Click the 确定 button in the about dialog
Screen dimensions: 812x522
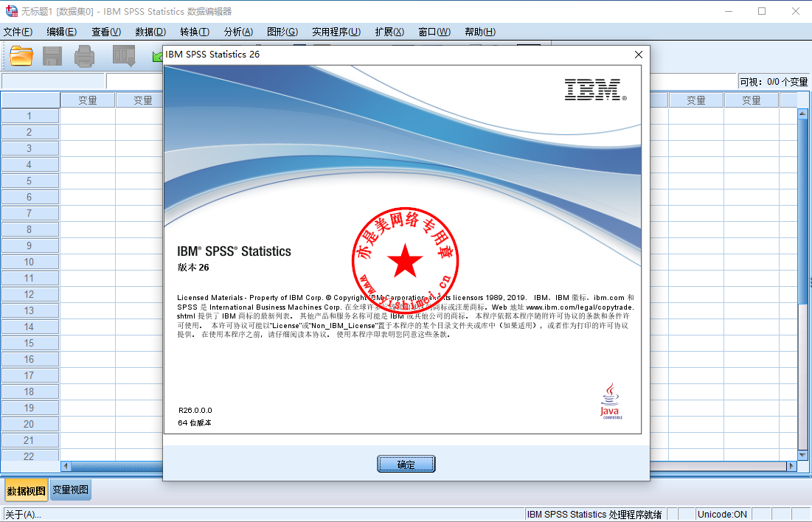tap(406, 464)
